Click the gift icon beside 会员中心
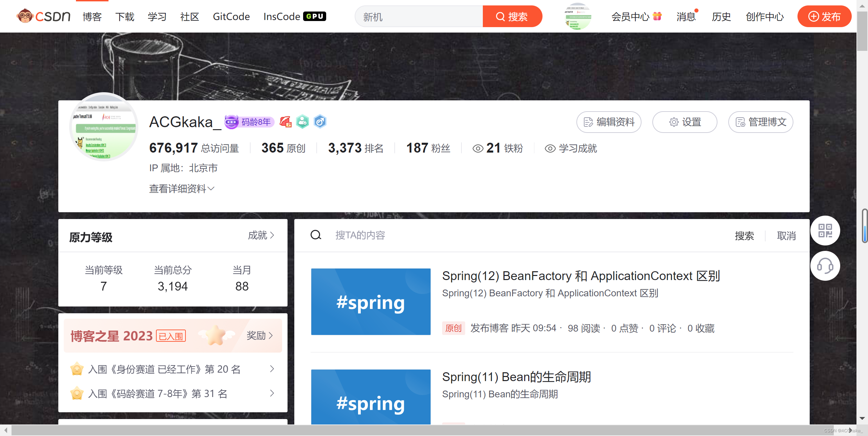Screen dimensions: 868x436 pyautogui.click(x=657, y=16)
